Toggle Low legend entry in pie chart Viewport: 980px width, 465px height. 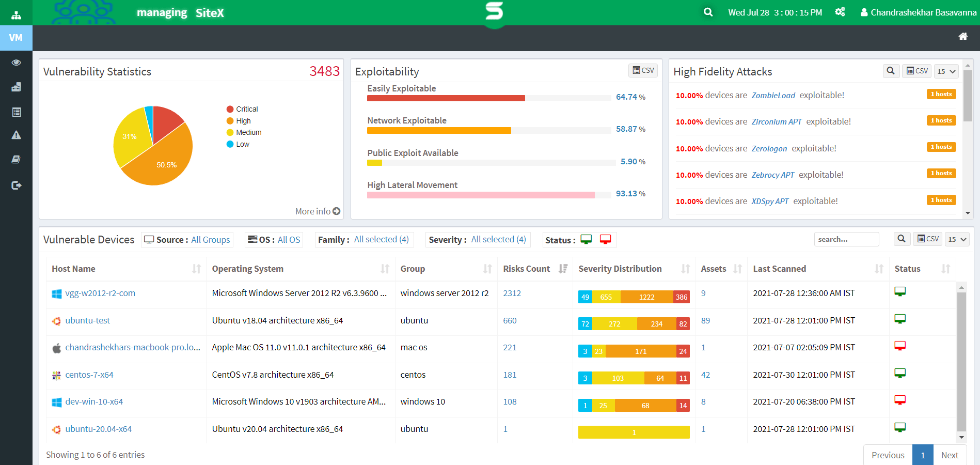click(238, 144)
